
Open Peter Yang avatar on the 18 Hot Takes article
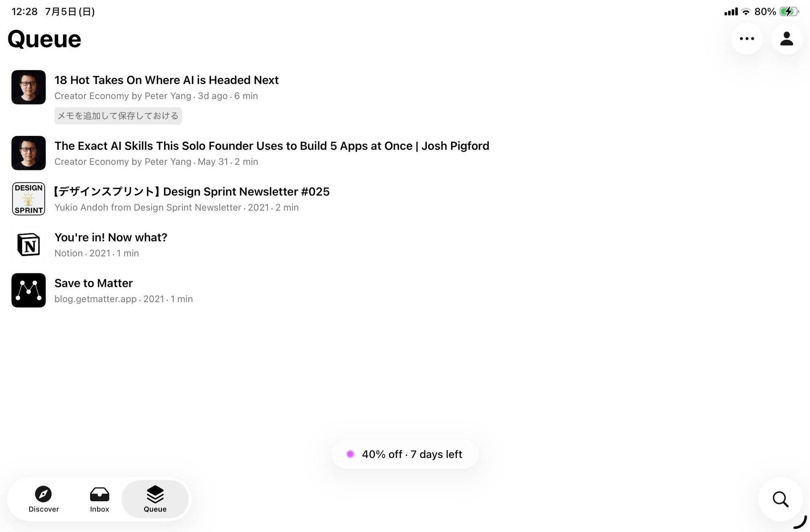click(x=29, y=87)
